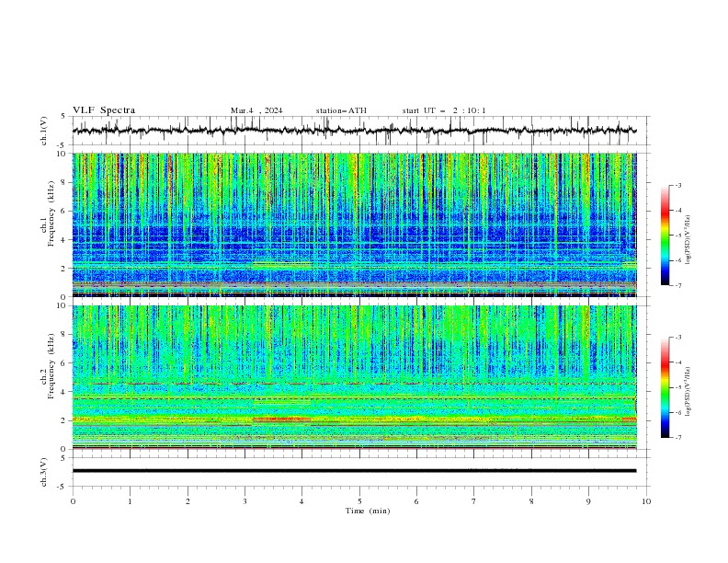The image size is (728, 563).
Task: Click the time axis tick label "5"
Action: coord(359,501)
